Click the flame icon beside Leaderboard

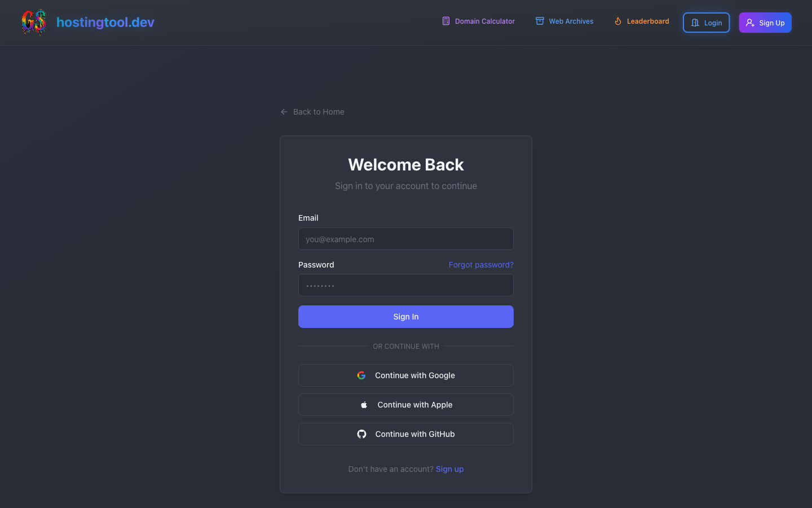pyautogui.click(x=618, y=21)
